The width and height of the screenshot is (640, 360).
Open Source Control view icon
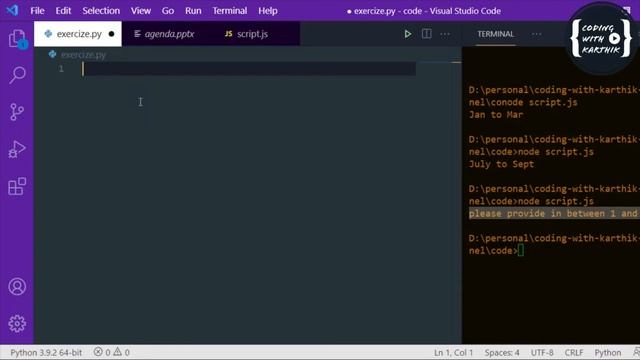tap(17, 112)
